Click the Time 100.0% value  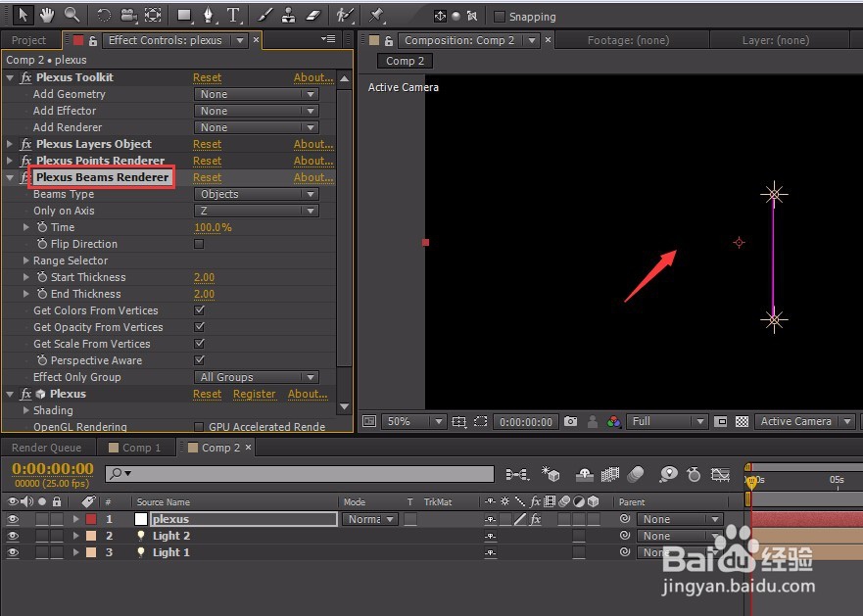213,227
